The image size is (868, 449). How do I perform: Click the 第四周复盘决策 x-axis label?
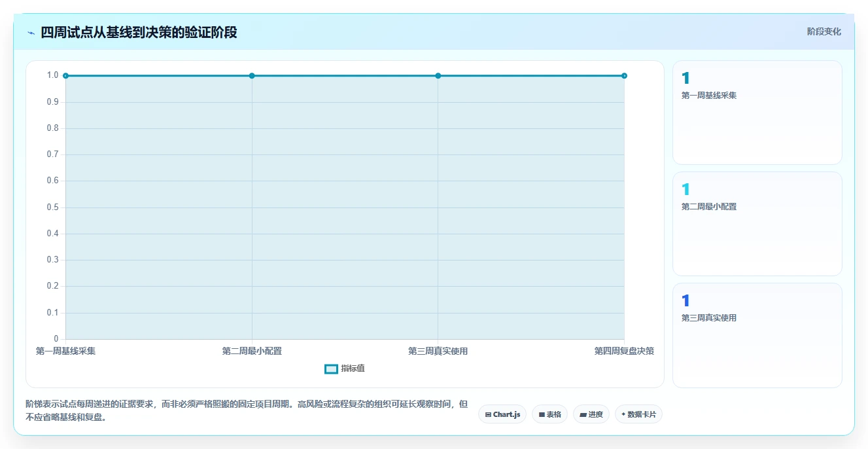pyautogui.click(x=624, y=351)
